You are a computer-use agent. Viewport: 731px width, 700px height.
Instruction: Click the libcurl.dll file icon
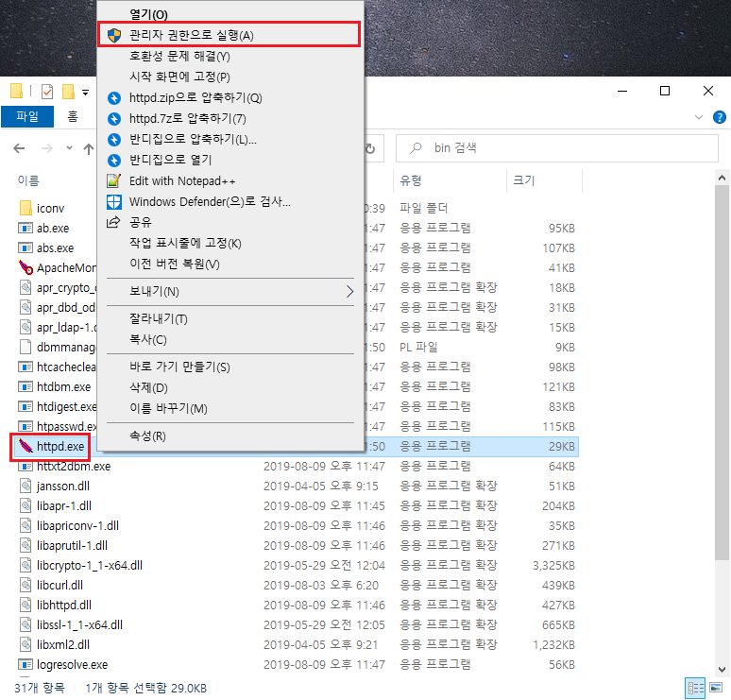(25, 586)
